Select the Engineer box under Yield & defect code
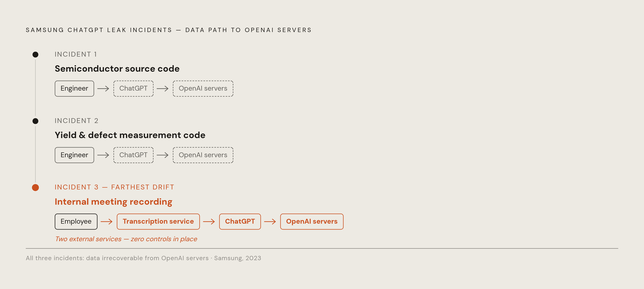The width and height of the screenshot is (644, 289). coord(74,155)
